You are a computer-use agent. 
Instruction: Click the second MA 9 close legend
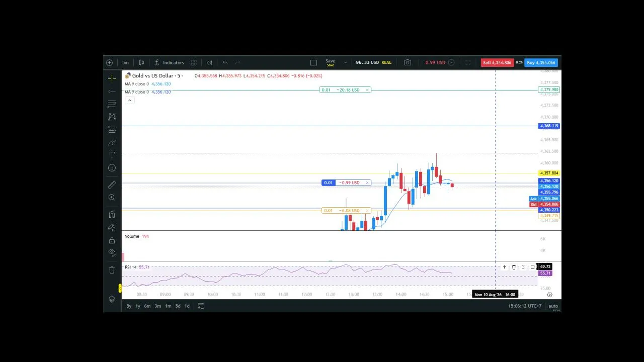[137, 92]
